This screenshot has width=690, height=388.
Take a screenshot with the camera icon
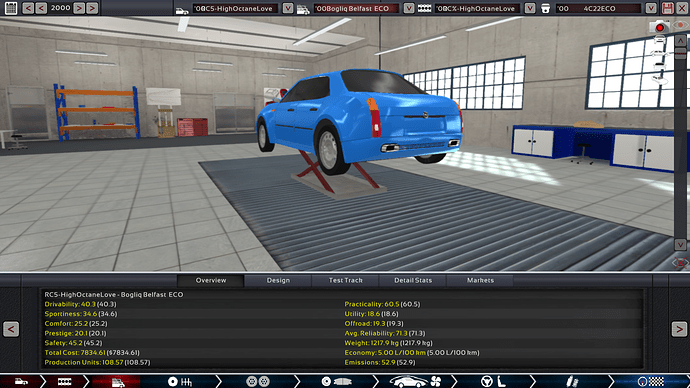(x=659, y=27)
